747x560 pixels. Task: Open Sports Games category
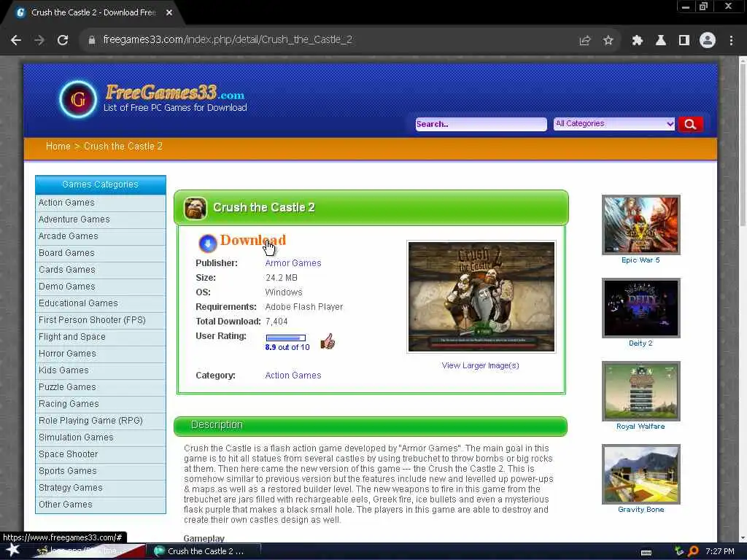pos(101,471)
